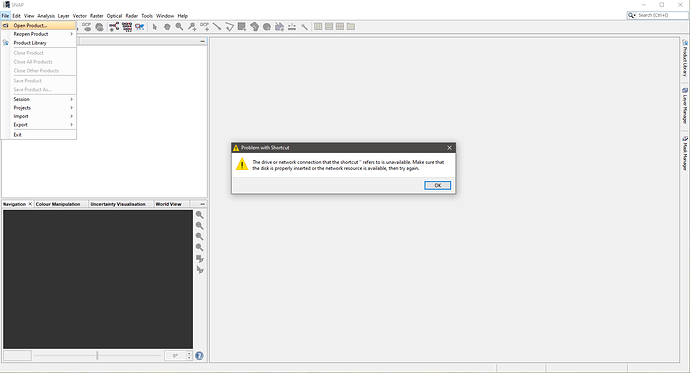
Task: Open the Layer menu
Action: click(x=64, y=16)
